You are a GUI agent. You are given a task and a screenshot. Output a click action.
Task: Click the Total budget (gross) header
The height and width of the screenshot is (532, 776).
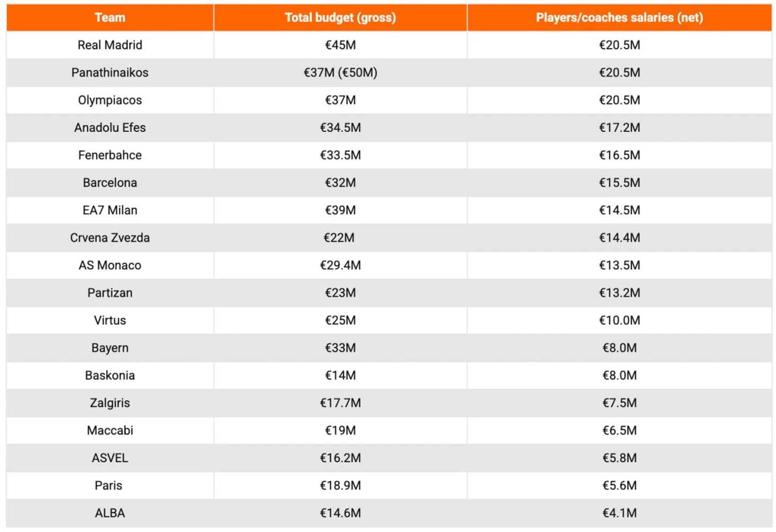pos(340,18)
